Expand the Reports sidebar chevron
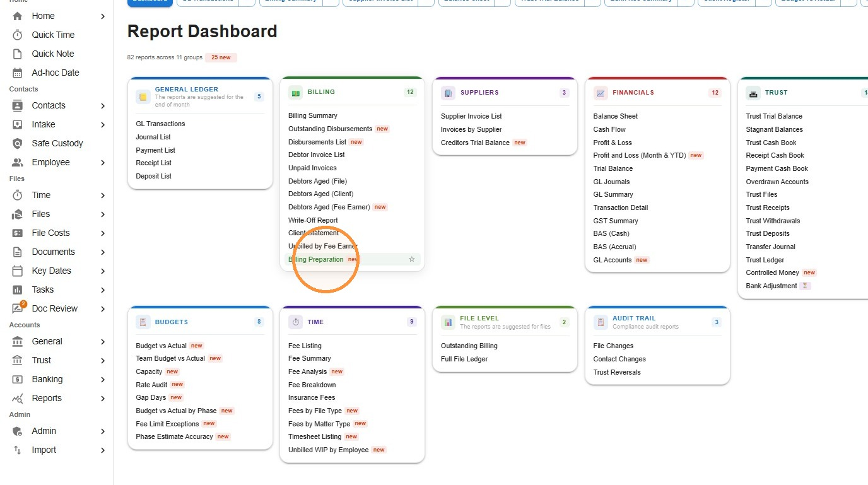This screenshot has width=868, height=485. point(103,398)
